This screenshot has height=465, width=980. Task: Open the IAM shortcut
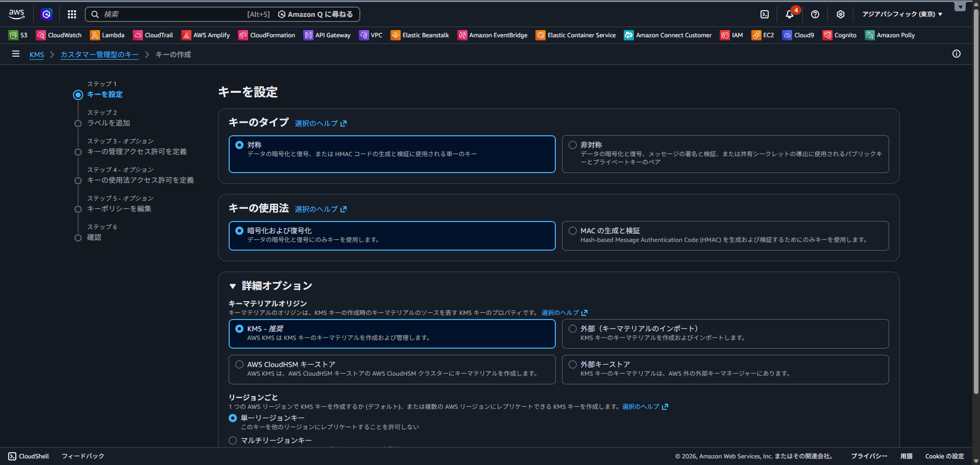tap(731, 35)
